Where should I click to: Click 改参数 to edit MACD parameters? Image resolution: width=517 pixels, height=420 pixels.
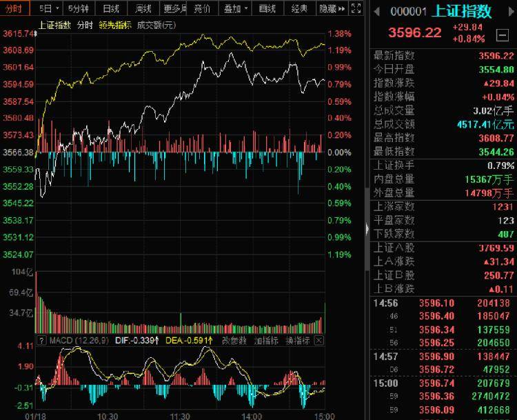coord(234,341)
